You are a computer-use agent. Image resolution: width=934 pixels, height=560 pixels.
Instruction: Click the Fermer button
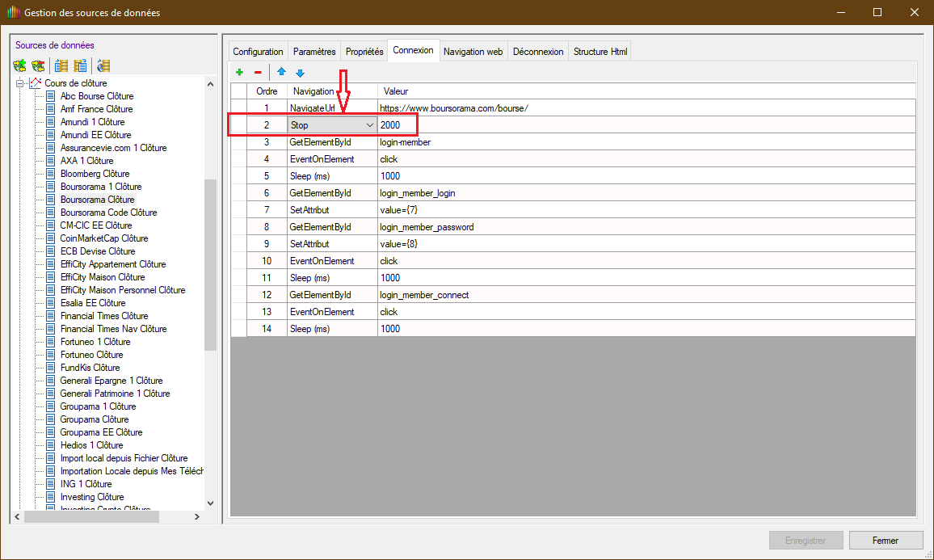(x=886, y=540)
